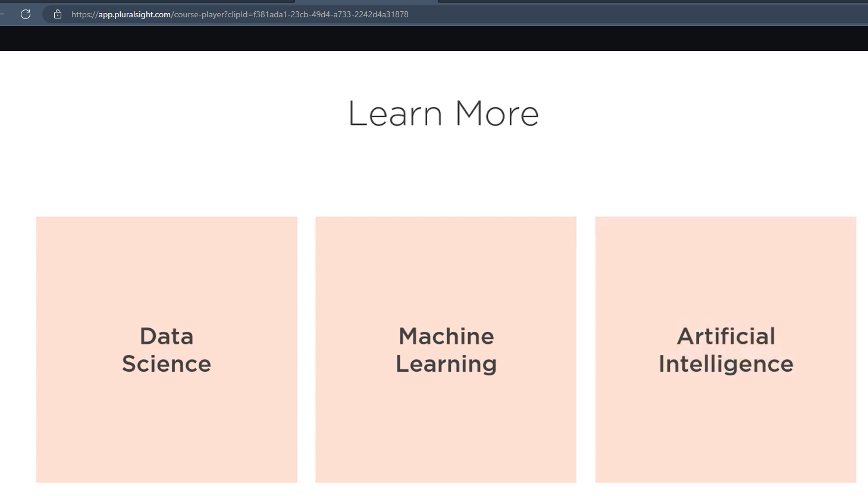The image size is (868, 496).
Task: Refresh the Pluralsight course player page
Action: (x=25, y=14)
